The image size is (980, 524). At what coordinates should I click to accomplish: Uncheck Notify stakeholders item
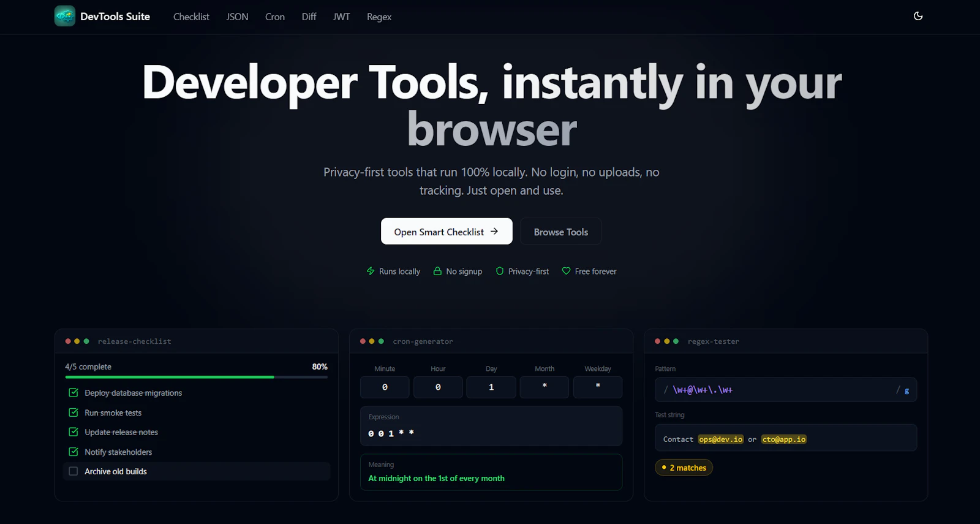point(73,452)
